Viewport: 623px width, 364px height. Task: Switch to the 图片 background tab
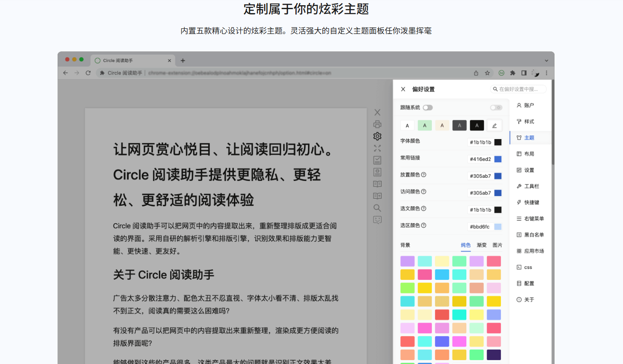[x=497, y=245]
